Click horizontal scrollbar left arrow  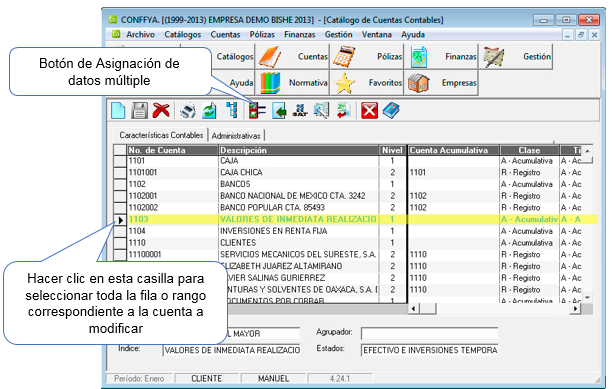tap(414, 308)
